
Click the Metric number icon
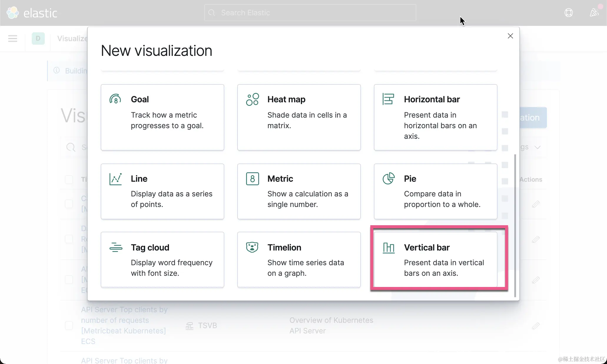[252, 179]
